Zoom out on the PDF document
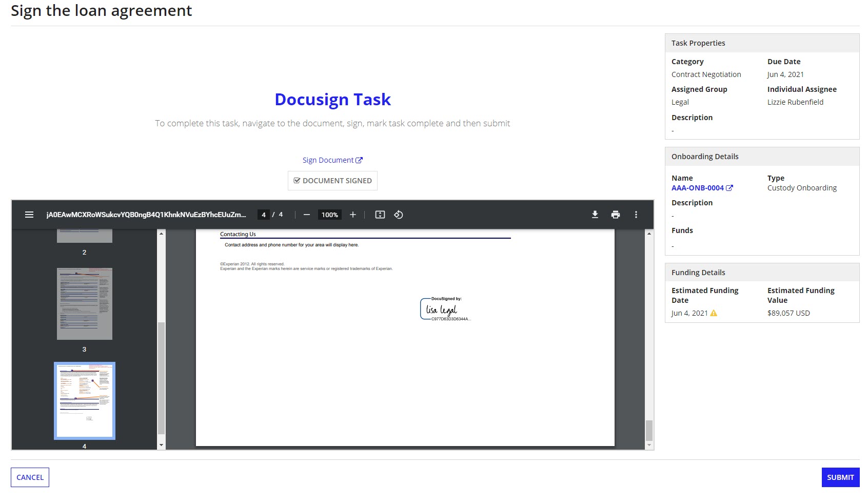This screenshot has width=868, height=502. click(307, 215)
